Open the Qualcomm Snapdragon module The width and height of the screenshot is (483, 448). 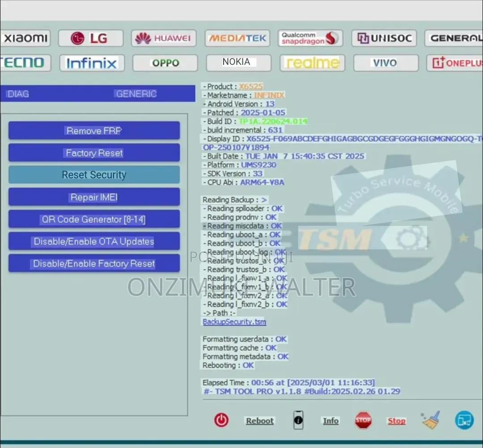pos(310,38)
